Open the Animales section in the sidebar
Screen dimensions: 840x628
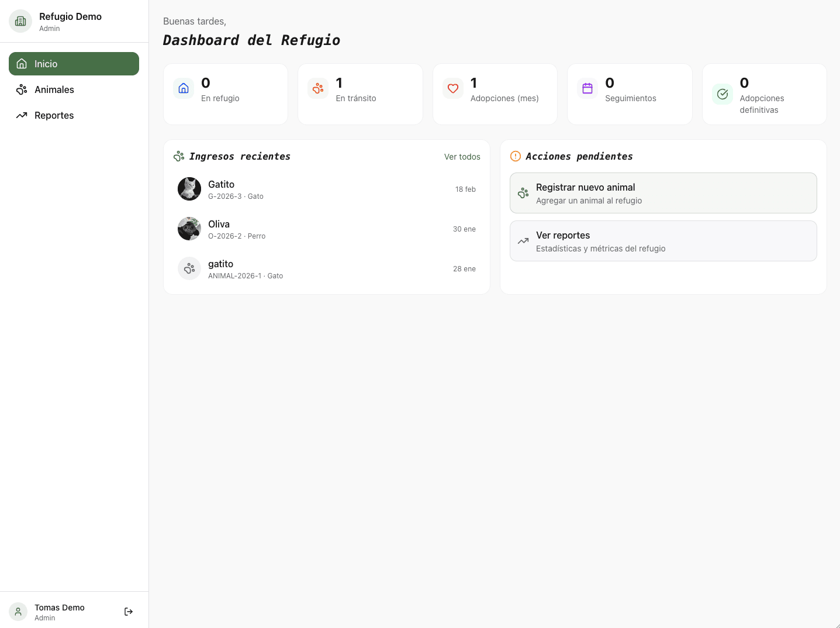[x=56, y=89]
